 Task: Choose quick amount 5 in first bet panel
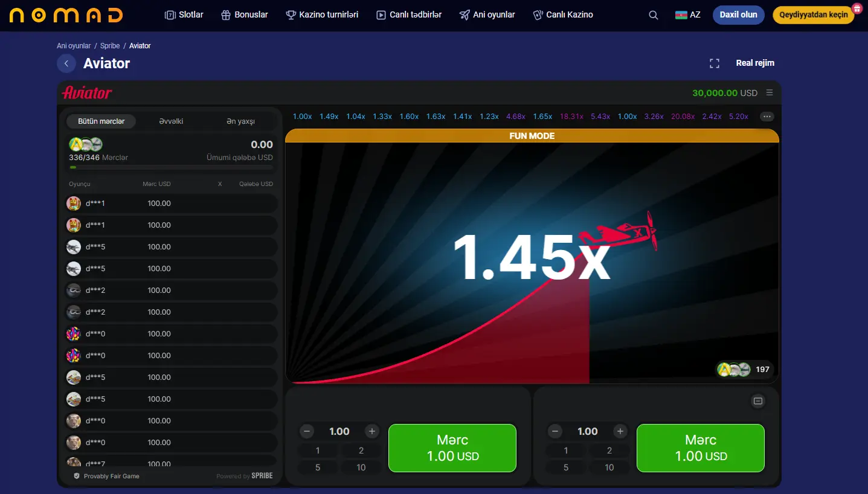click(318, 467)
